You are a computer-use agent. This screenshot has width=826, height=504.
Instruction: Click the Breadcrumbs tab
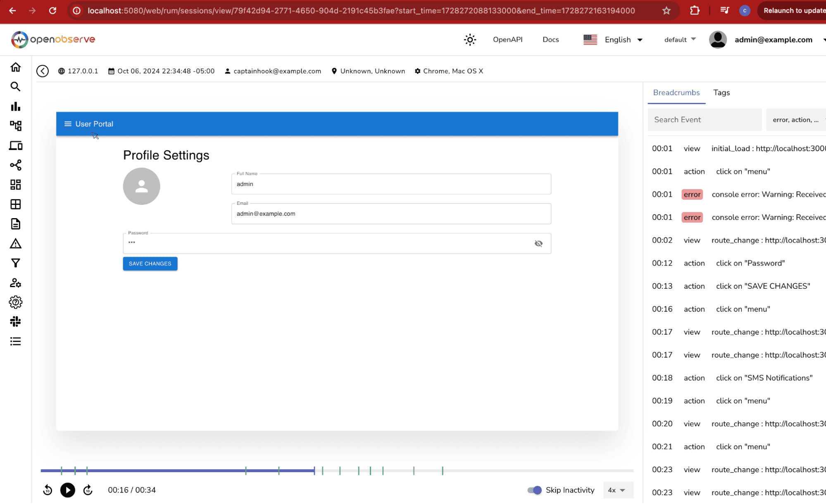click(x=676, y=93)
